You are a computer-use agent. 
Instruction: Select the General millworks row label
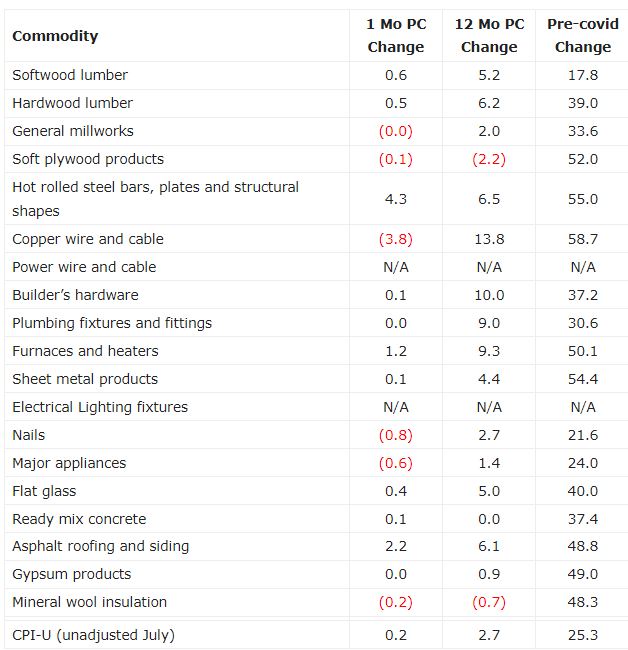tap(72, 131)
